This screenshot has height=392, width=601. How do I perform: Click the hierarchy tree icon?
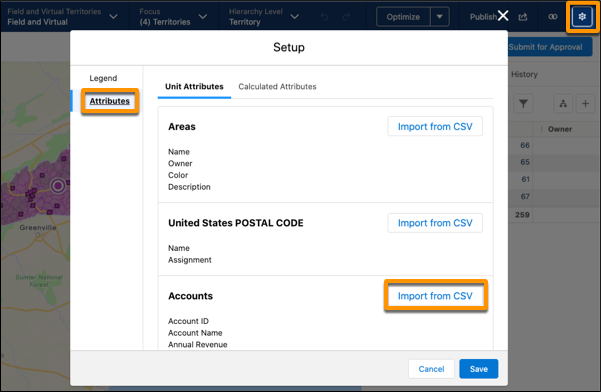click(x=563, y=103)
